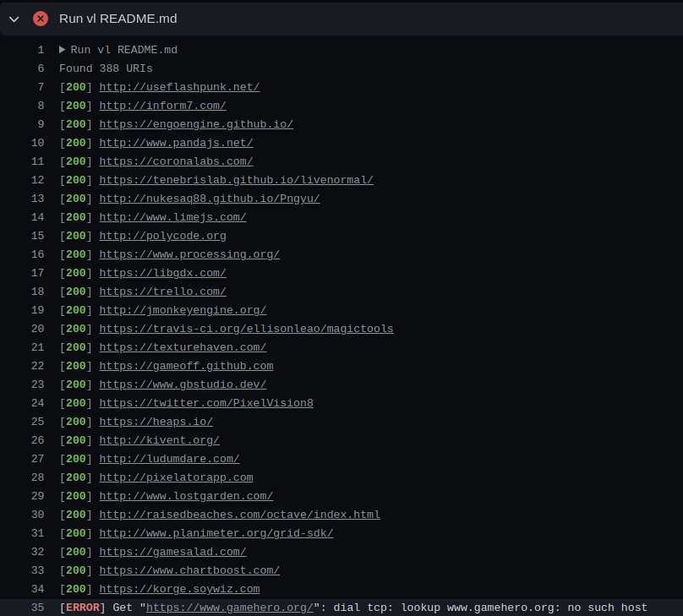Open the kivent.org link
683x616 pixels.
(x=160, y=440)
